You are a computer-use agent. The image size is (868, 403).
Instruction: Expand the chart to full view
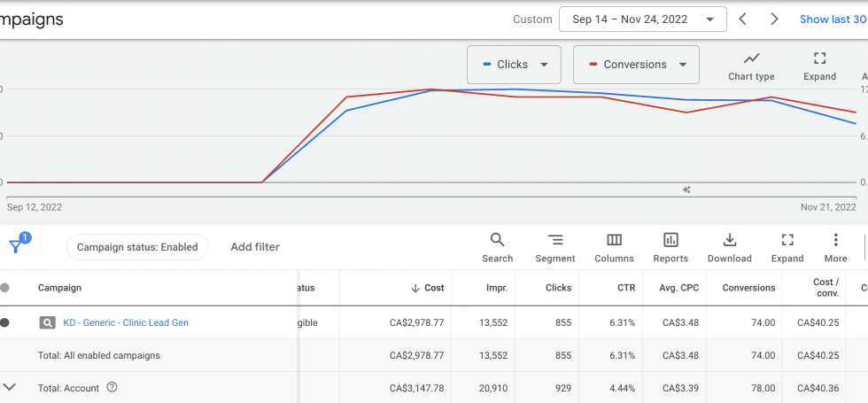(x=819, y=66)
